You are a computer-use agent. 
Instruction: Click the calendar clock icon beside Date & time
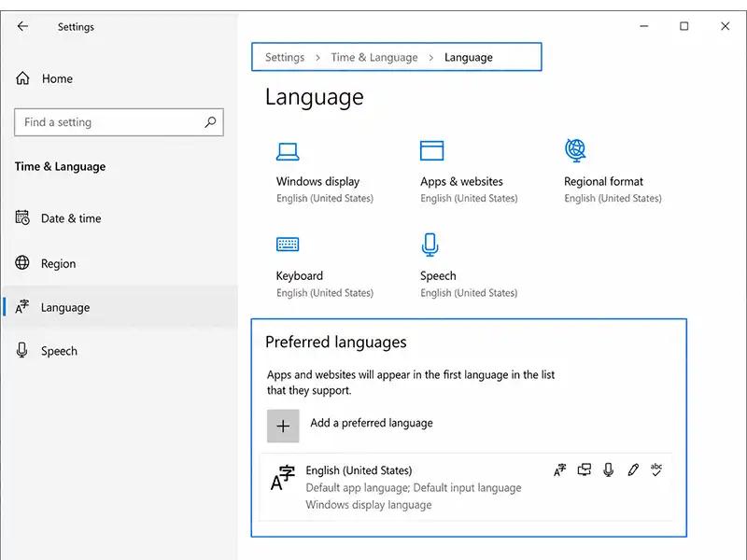pyautogui.click(x=22, y=217)
